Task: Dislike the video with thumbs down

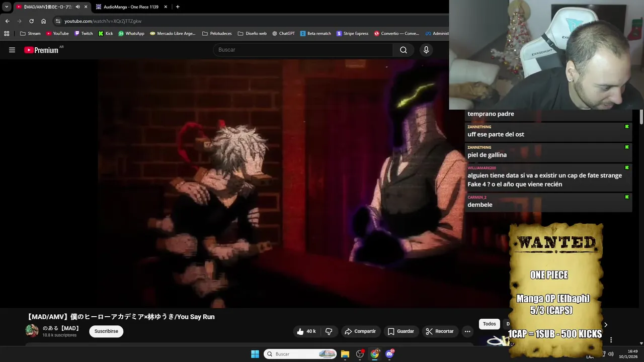Action: click(x=329, y=331)
